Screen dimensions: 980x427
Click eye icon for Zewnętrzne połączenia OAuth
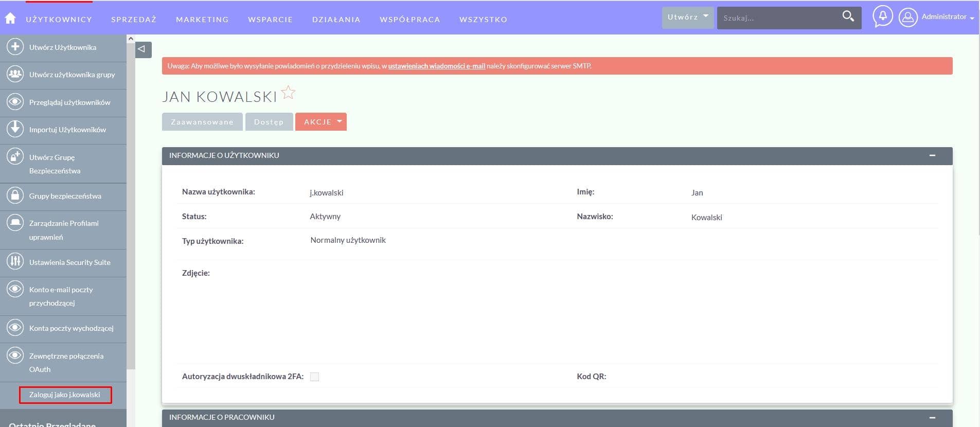15,355
